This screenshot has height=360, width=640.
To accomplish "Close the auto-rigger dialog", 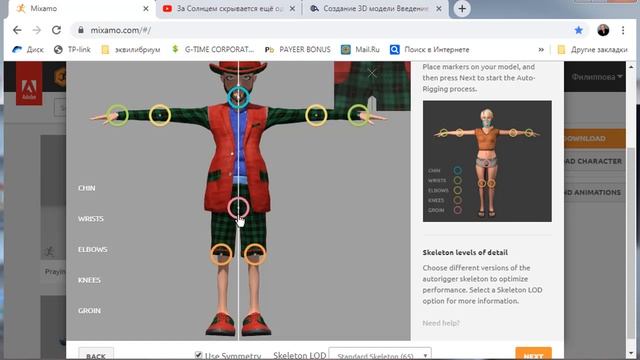I will tap(372, 73).
